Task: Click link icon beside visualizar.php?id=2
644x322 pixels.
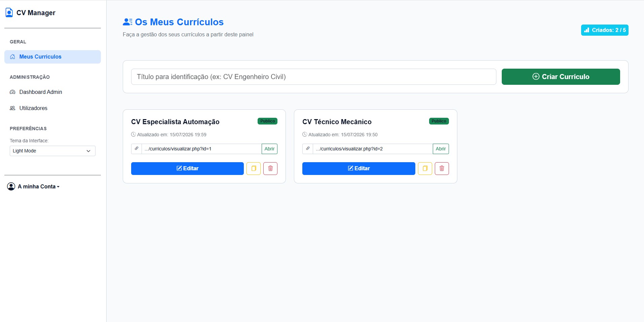Action: point(308,149)
